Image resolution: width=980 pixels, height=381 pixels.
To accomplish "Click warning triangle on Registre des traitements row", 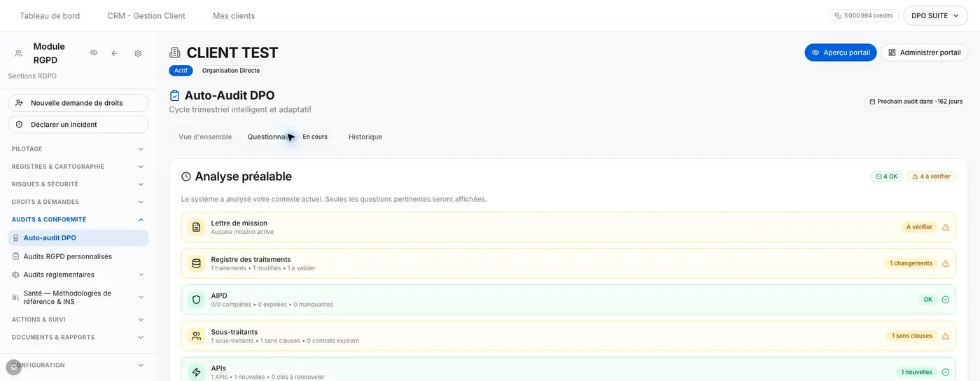I will click(946, 263).
